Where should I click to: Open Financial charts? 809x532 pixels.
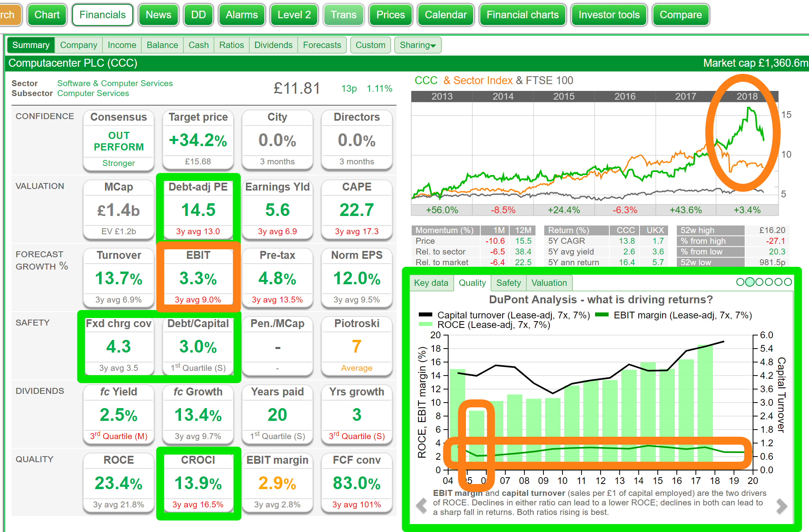[x=522, y=15]
